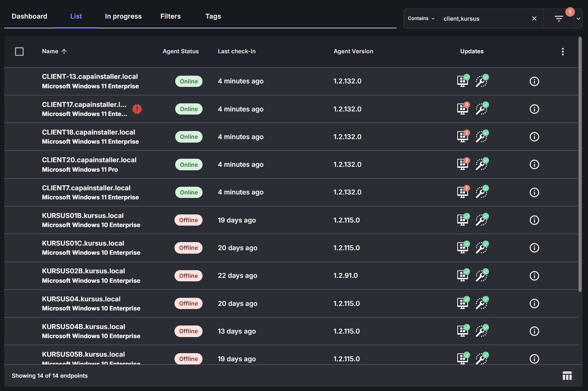Viewport: 588px width, 391px height.
Task: Click the maintenance tools icon for CLIENT20
Action: [482, 164]
